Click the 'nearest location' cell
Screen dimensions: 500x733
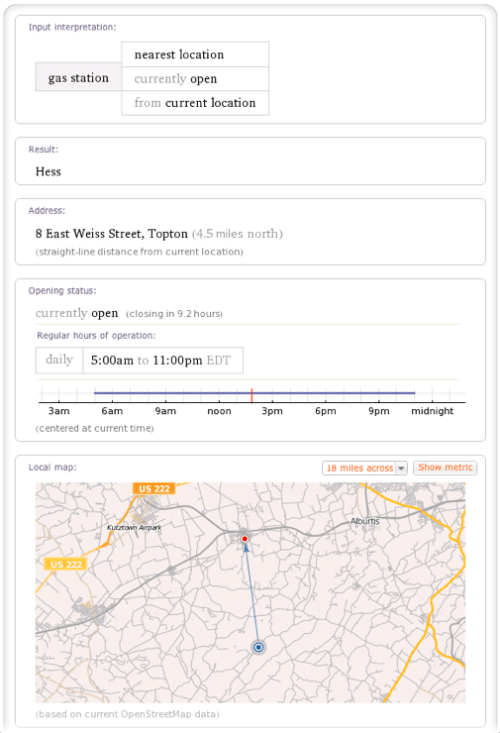195,54
